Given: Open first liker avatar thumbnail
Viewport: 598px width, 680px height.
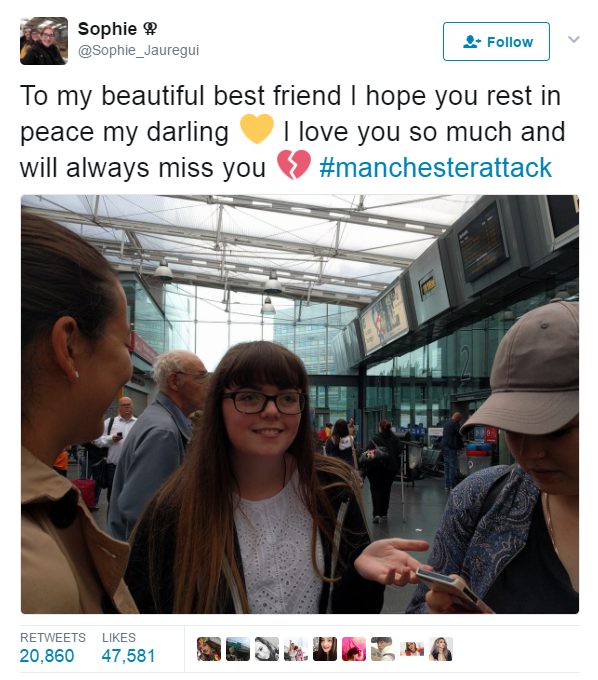Looking at the screenshot, I should (x=209, y=649).
